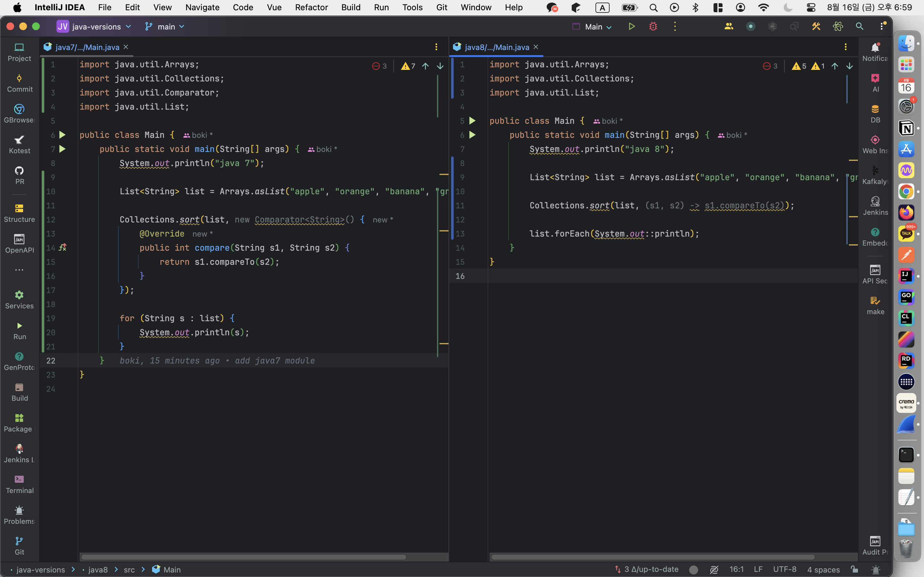Screen dimensions: 924x577
Task: Toggle macOS Control Center in menu bar
Action: point(811,7)
